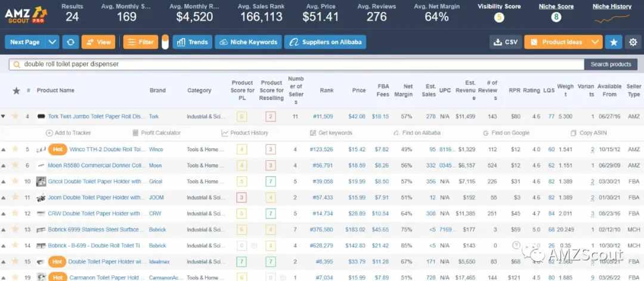Sort by the Price column header
This screenshot has height=281, width=644.
point(358,90)
